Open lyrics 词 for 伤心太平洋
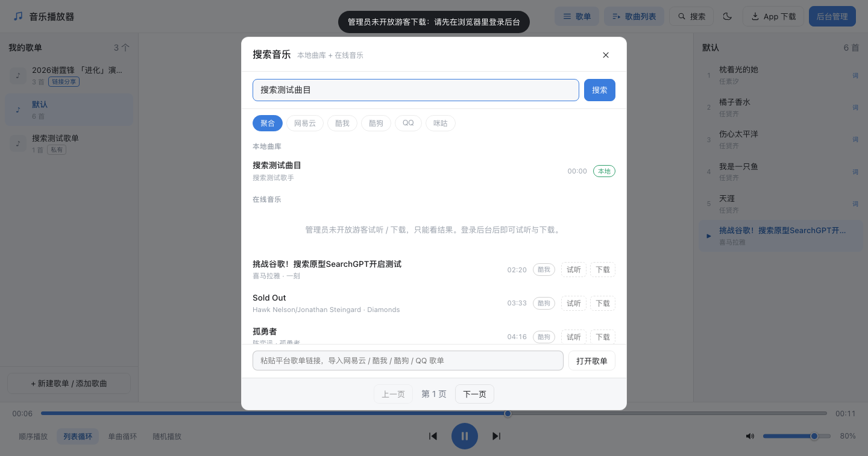Image resolution: width=868 pixels, height=456 pixels. point(855,139)
